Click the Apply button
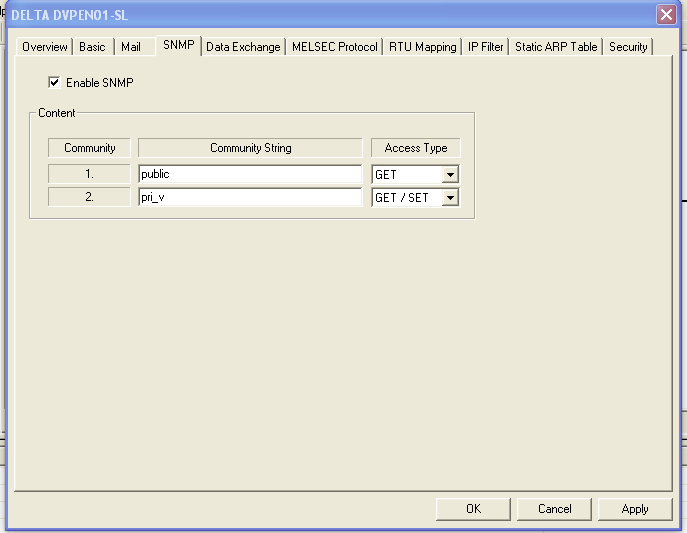The width and height of the screenshot is (687, 533). pos(635,509)
